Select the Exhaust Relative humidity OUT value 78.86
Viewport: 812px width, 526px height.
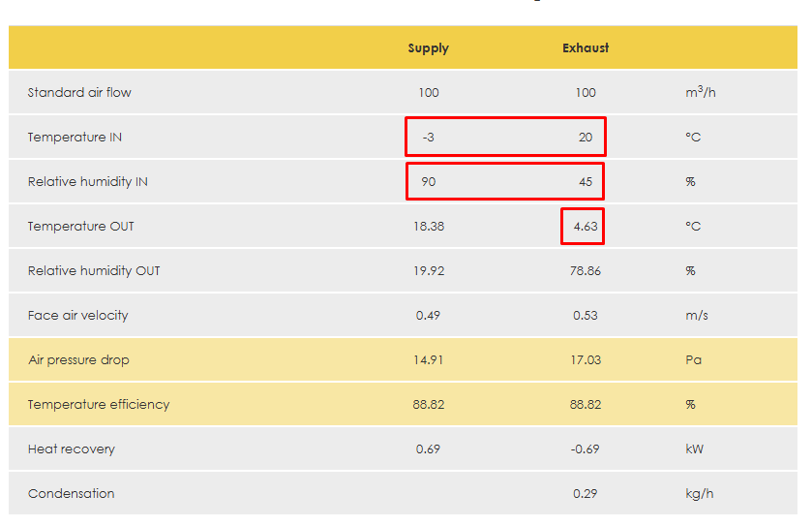[586, 271]
